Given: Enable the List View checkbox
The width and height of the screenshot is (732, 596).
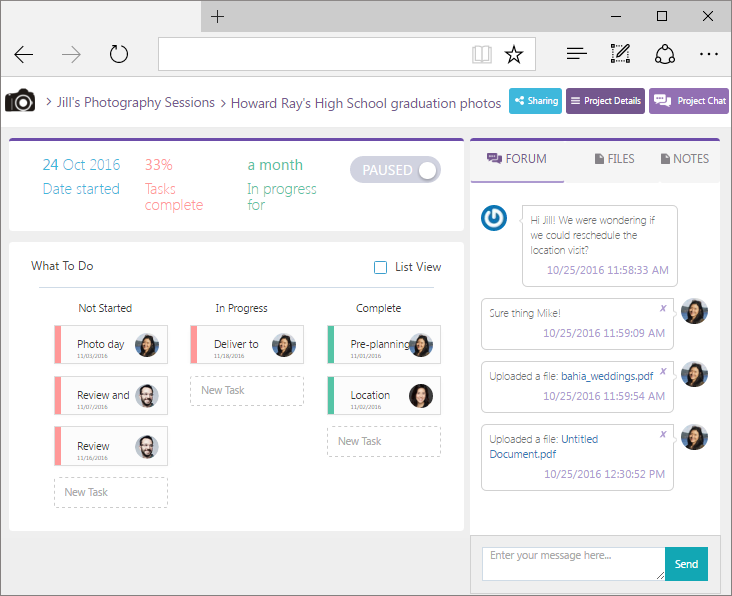Looking at the screenshot, I should [380, 267].
